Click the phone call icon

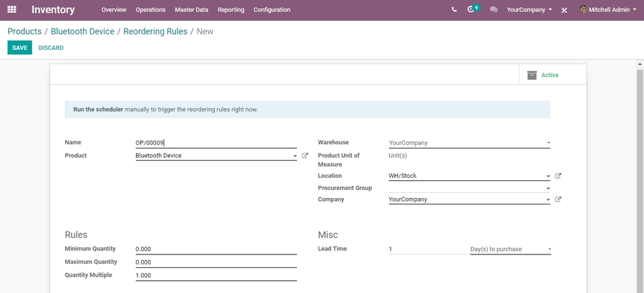(x=454, y=10)
